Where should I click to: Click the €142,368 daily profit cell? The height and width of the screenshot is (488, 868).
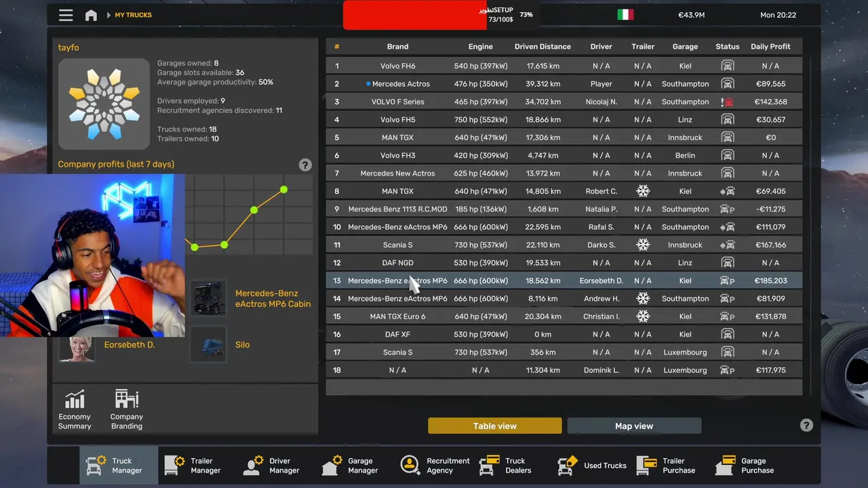pos(770,102)
